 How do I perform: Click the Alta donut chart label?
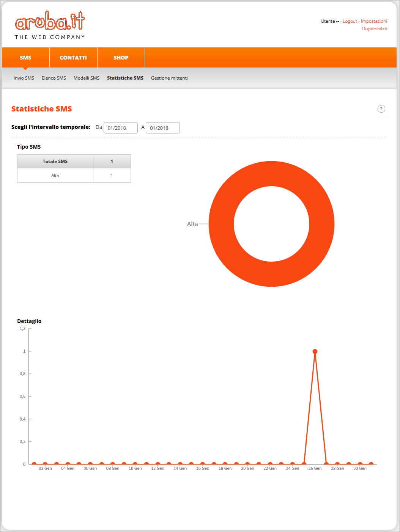point(192,224)
